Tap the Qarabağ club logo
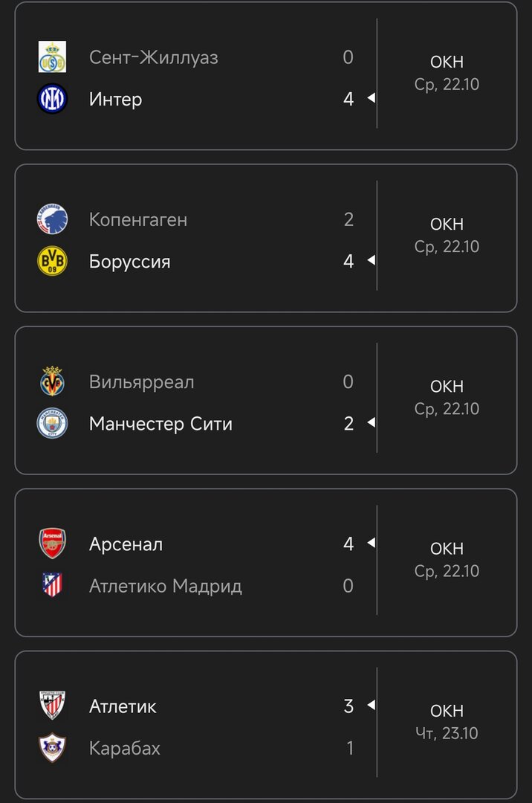This screenshot has height=803, width=532. coord(52,748)
